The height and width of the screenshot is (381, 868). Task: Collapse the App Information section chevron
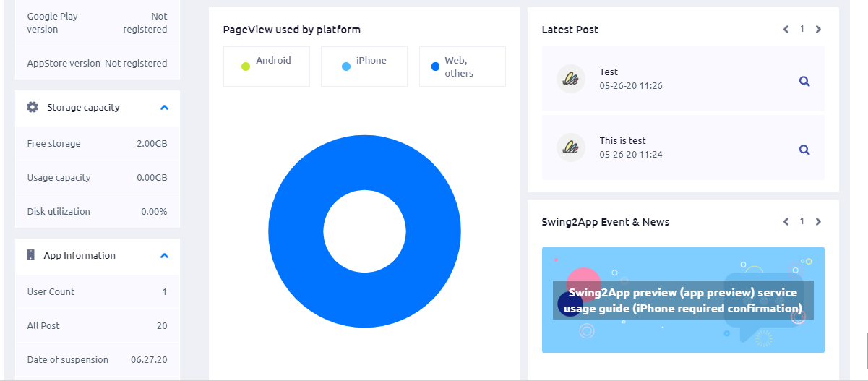(x=164, y=255)
